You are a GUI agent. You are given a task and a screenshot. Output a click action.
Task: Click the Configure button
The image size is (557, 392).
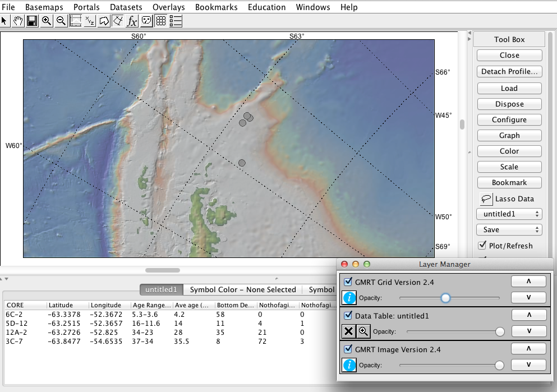click(x=509, y=119)
